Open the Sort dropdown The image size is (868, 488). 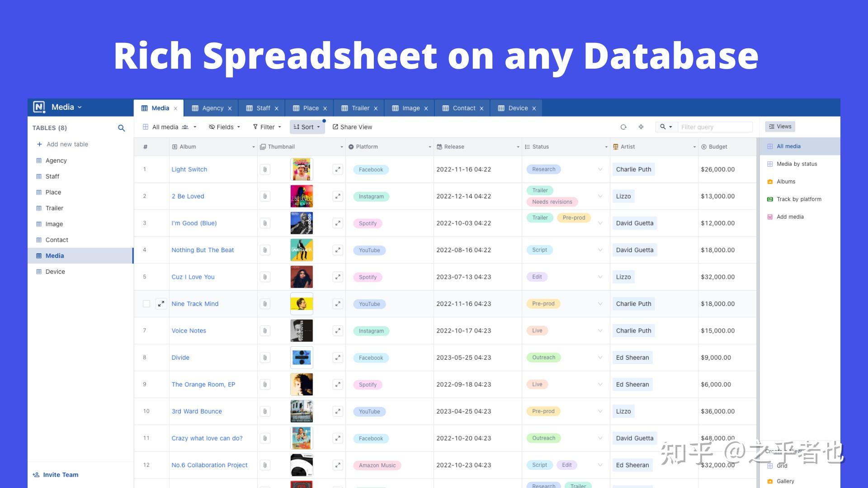[307, 127]
